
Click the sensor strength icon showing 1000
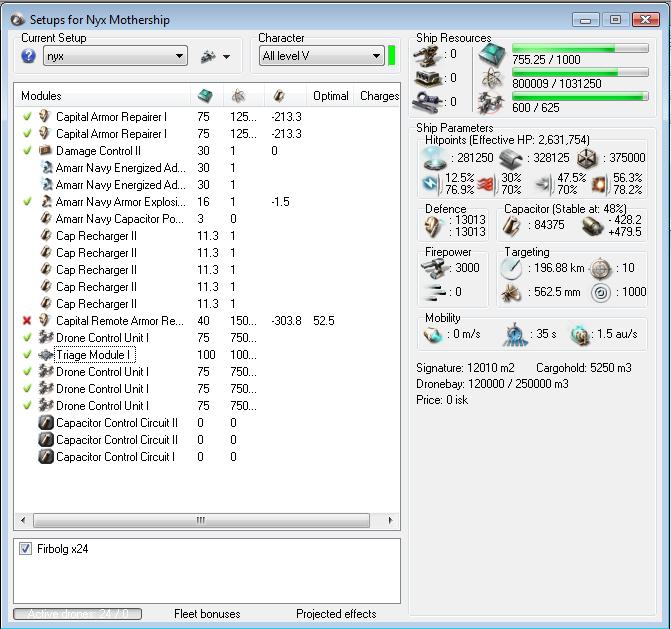click(600, 293)
